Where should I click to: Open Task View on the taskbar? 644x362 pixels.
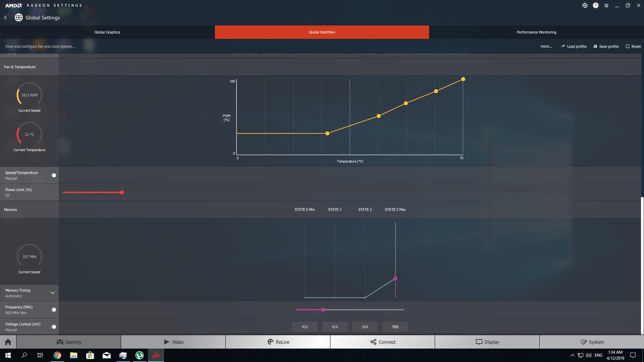pyautogui.click(x=40, y=355)
